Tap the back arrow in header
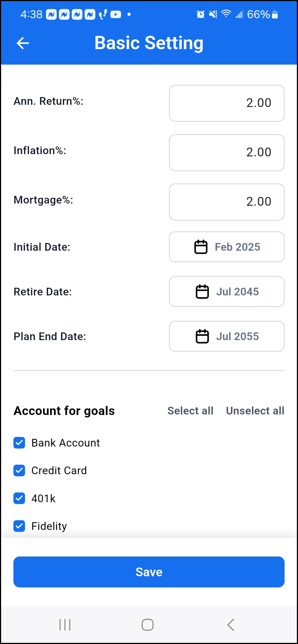Image resolution: width=298 pixels, height=644 pixels. [x=23, y=43]
